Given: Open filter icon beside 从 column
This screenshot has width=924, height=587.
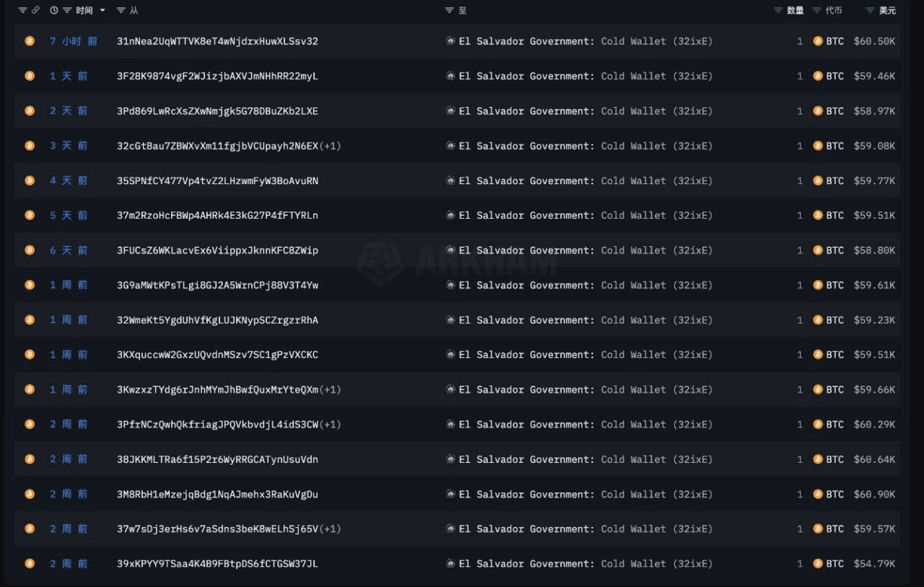Looking at the screenshot, I should [121, 10].
